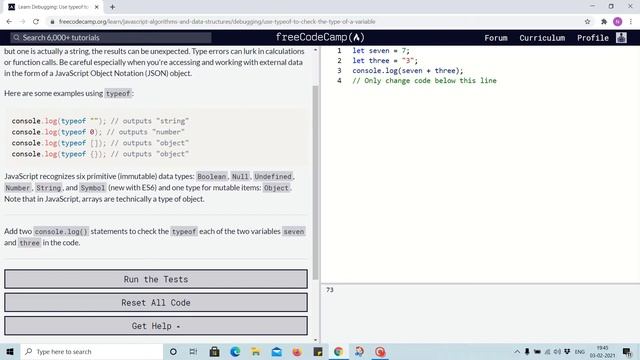Screen dimensions: 640x360
Task: Click editor line 3 console.log(seven + three)
Action: [408, 71]
